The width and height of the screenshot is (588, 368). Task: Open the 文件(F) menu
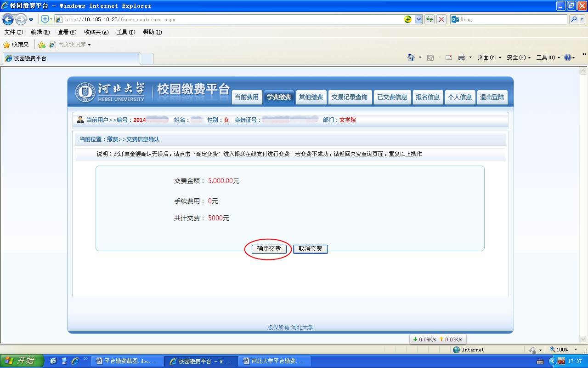(x=14, y=32)
